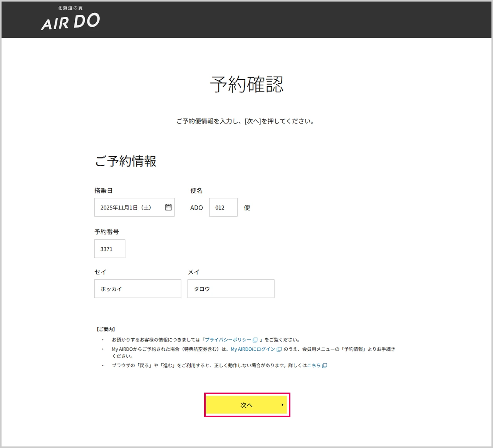This screenshot has width=493, height=448.
Task: Click the 予約確認 page heading
Action: coord(246,84)
